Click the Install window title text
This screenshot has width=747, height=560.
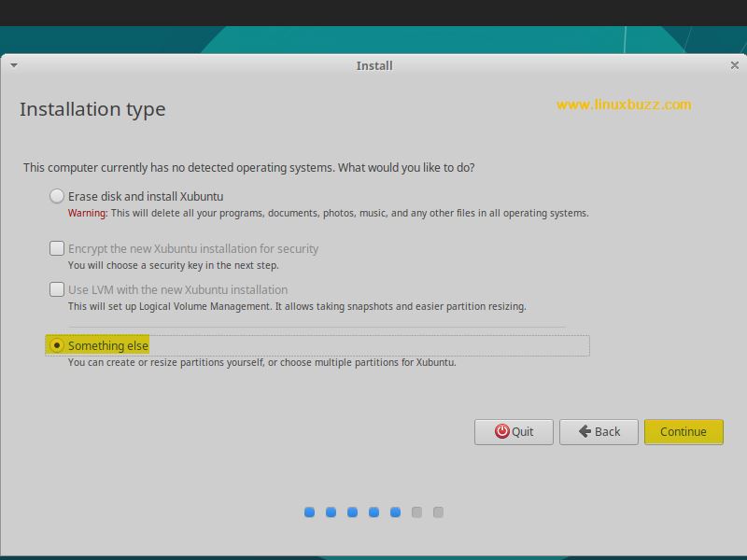tap(374, 65)
